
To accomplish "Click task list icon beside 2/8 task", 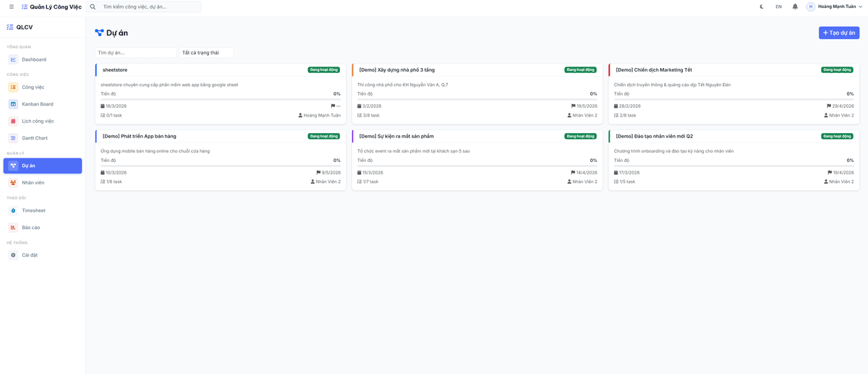I will point(616,115).
